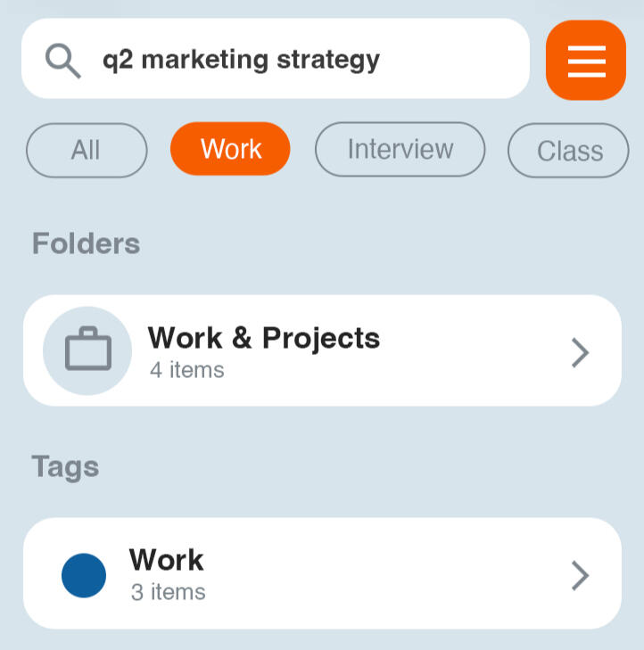Click the Folders section heading
The image size is (644, 650).
point(87,243)
